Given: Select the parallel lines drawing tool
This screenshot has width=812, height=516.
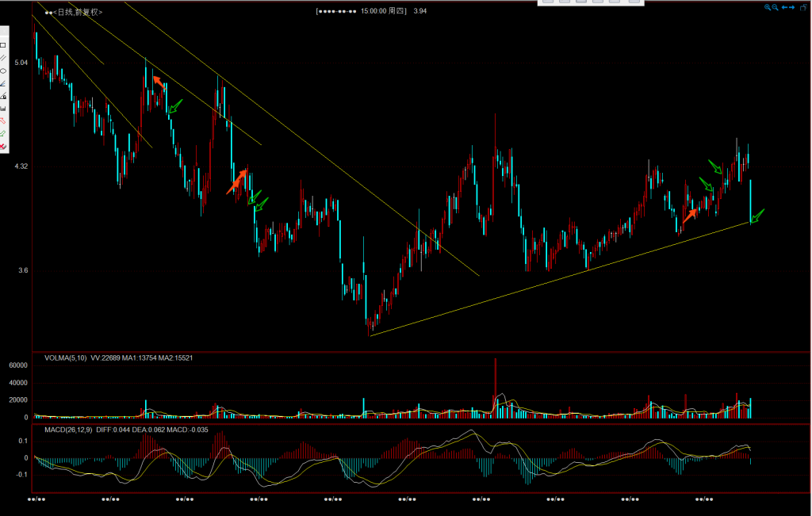Looking at the screenshot, I should (3, 58).
